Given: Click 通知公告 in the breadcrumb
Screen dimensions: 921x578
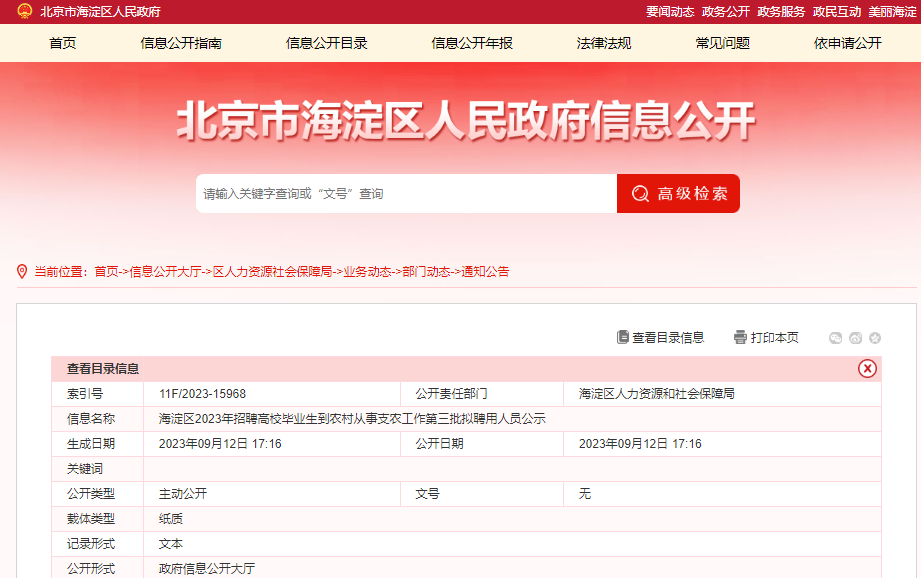Looking at the screenshot, I should point(485,272).
